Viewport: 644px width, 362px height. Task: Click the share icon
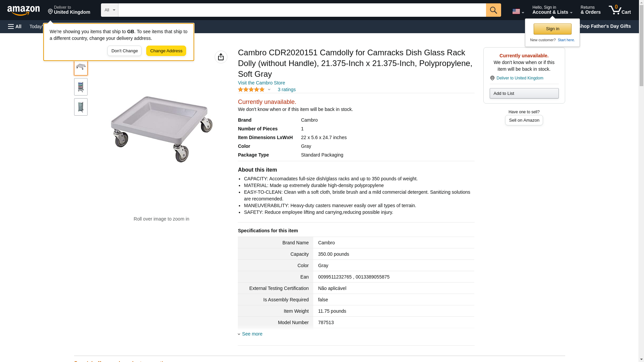coord(221,57)
